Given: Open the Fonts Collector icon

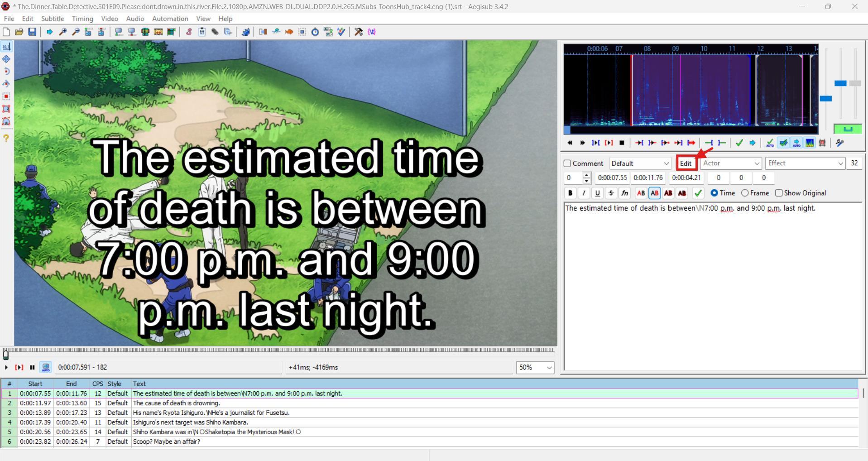Looking at the screenshot, I should 228,32.
